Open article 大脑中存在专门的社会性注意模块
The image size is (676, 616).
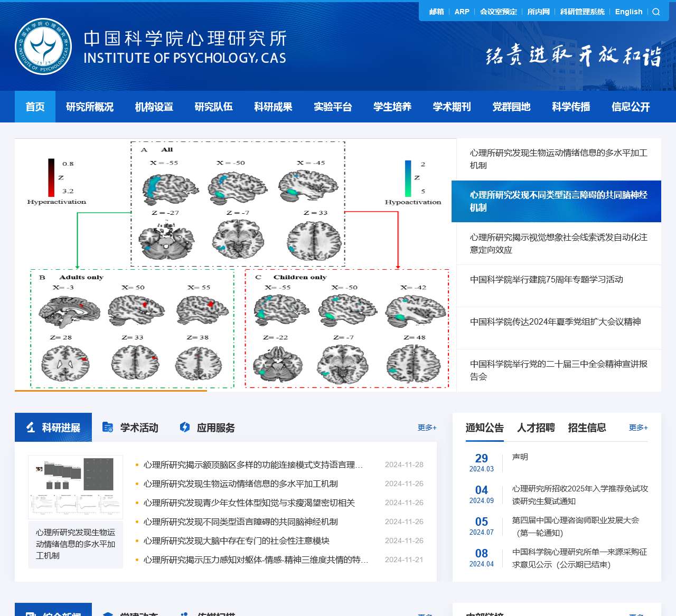237,541
